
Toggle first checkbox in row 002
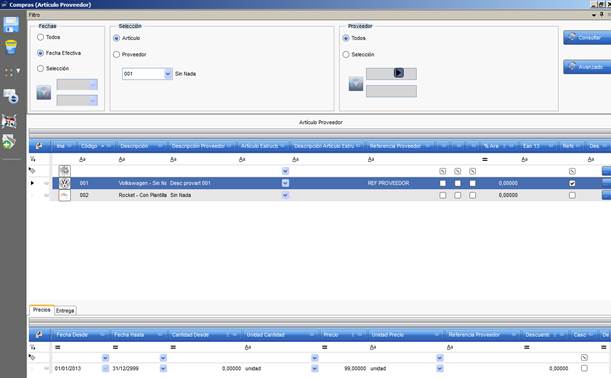click(443, 195)
